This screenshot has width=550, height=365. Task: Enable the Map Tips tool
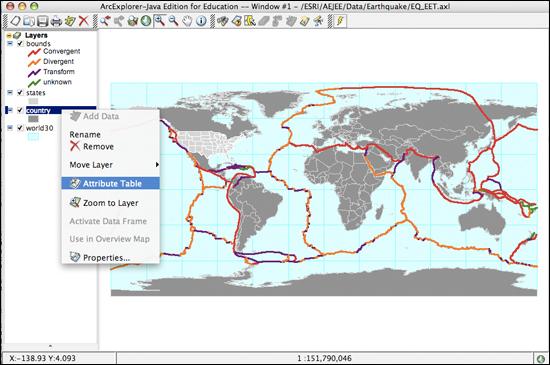click(304, 21)
